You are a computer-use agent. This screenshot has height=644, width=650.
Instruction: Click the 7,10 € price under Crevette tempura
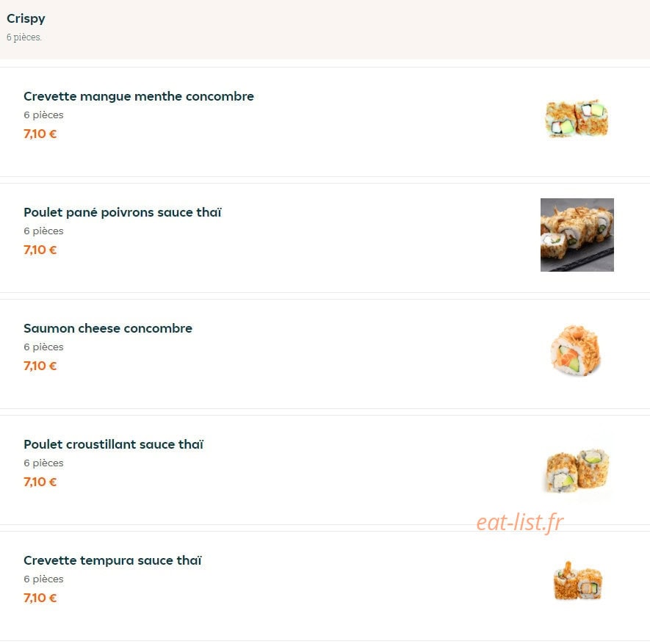pos(40,598)
